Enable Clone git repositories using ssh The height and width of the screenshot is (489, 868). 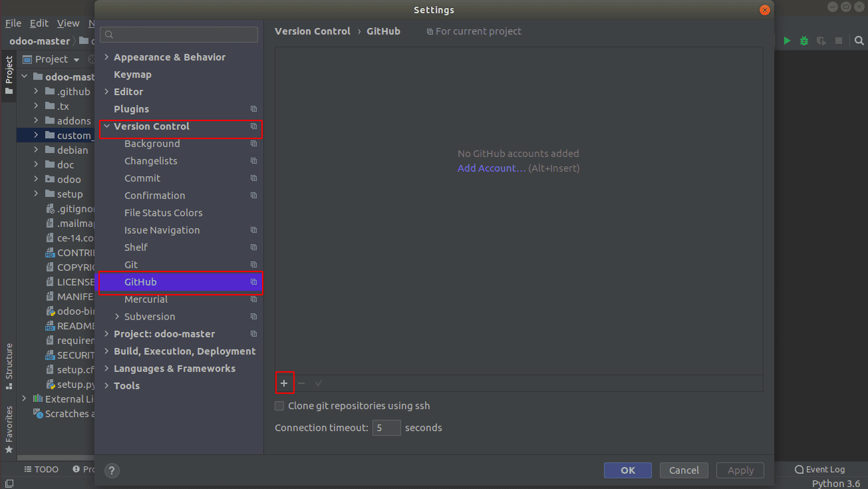tap(279, 405)
